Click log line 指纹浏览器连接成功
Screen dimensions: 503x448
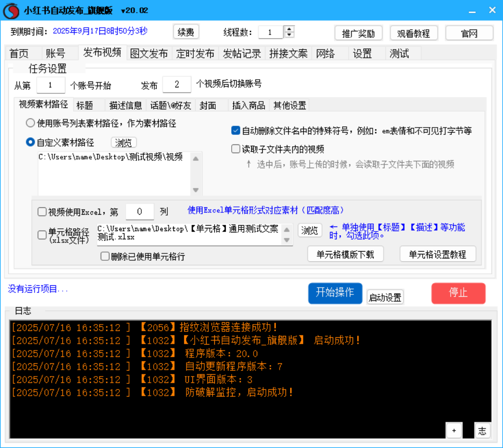click(x=145, y=327)
